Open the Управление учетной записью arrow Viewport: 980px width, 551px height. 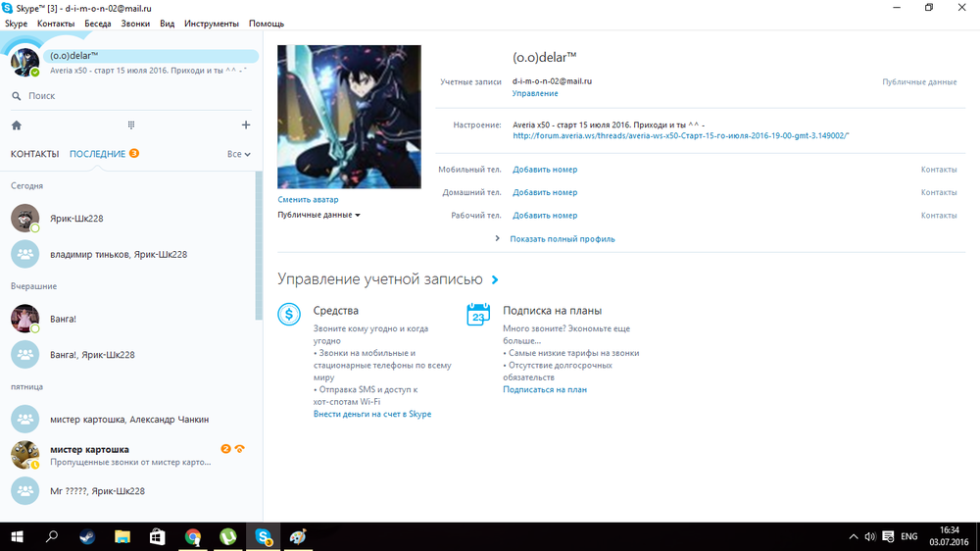[x=495, y=280]
